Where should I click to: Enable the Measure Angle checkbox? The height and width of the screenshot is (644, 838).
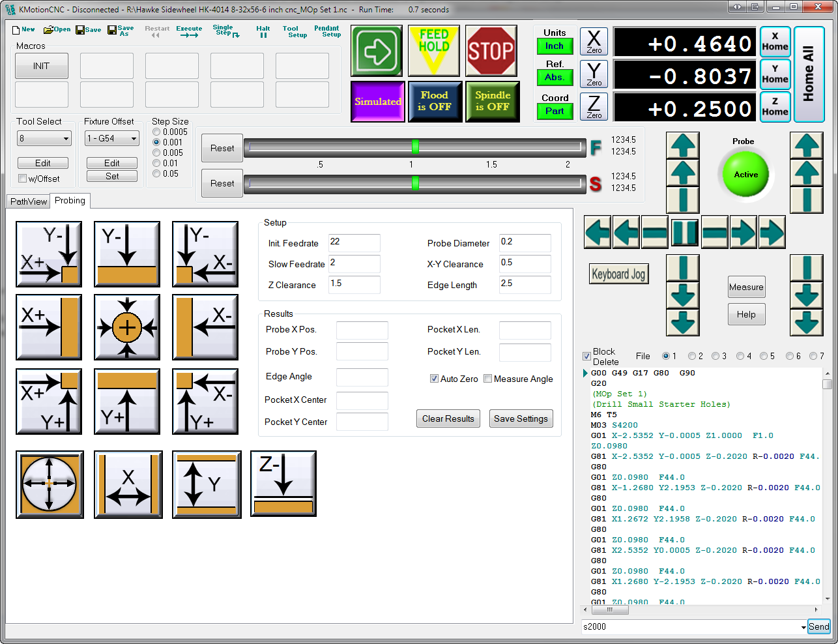487,379
